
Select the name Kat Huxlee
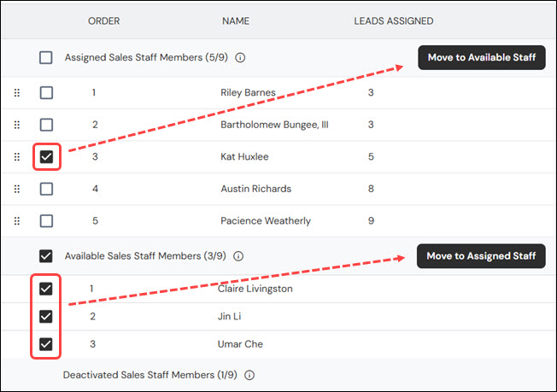[244, 156]
